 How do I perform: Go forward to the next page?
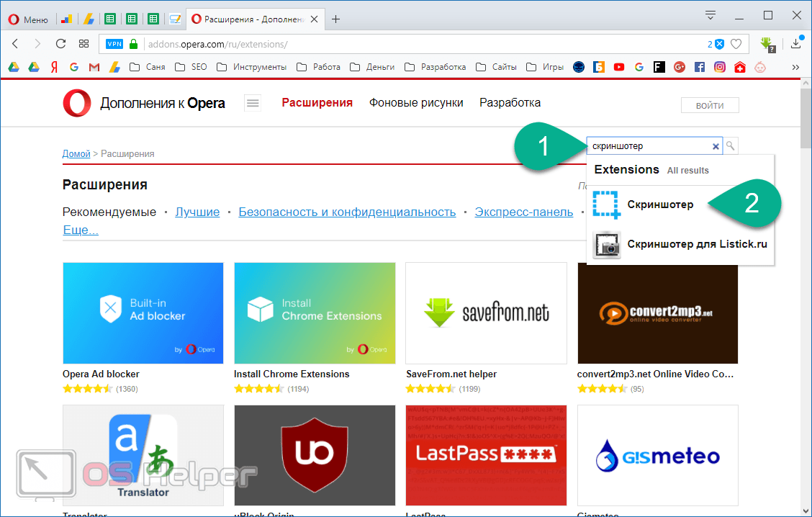[37, 43]
